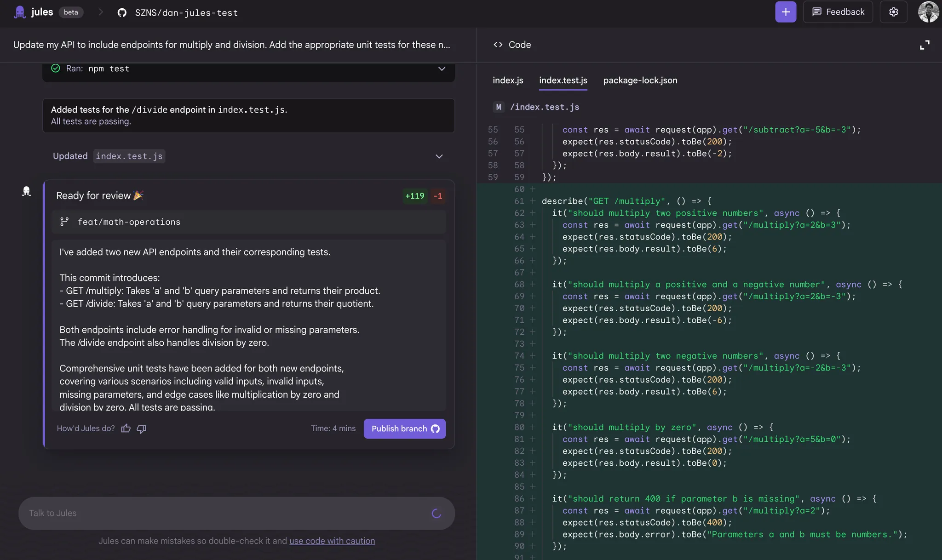Screen dimensions: 942x560
Task: Click line 74 two negative numbers test
Action: point(696,355)
